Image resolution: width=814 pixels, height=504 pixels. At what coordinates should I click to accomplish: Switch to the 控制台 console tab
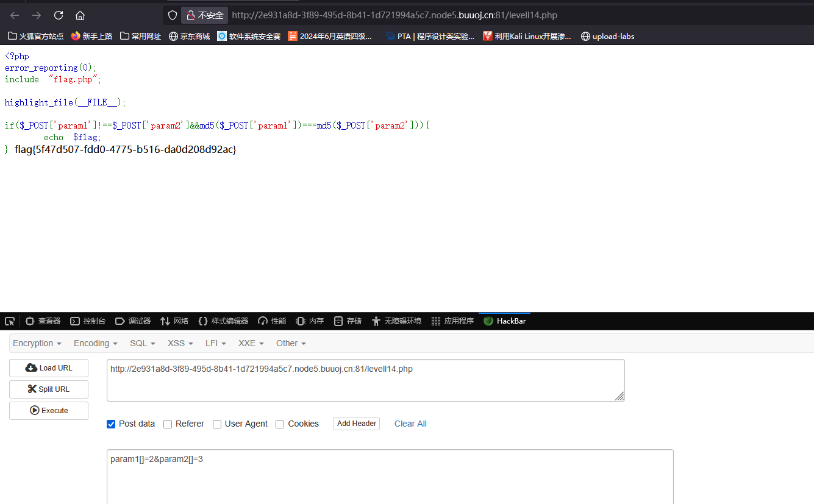[x=88, y=321]
